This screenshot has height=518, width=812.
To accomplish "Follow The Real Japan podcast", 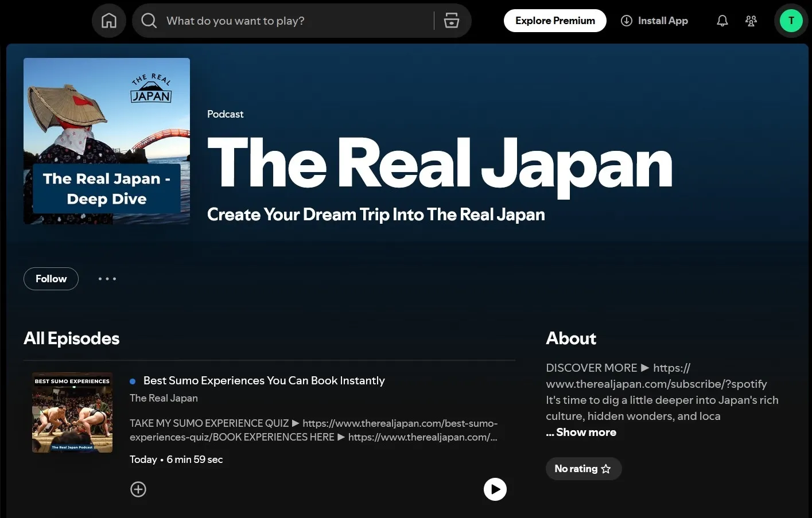I will [x=51, y=279].
